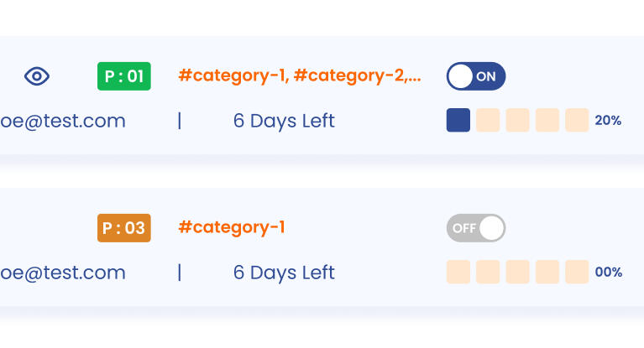
Task: Click middle progress square in second card
Action: point(517,272)
